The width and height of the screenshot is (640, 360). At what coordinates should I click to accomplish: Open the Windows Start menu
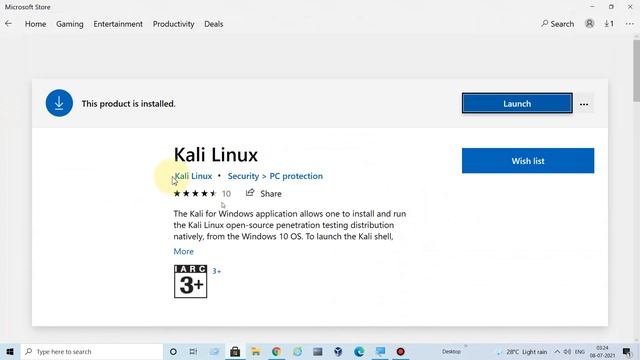[10, 351]
